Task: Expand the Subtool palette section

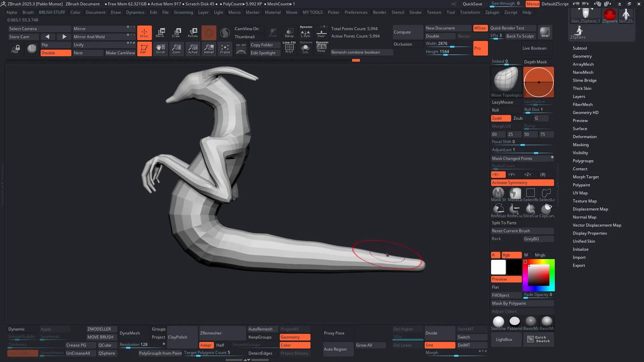Action: tap(580, 48)
